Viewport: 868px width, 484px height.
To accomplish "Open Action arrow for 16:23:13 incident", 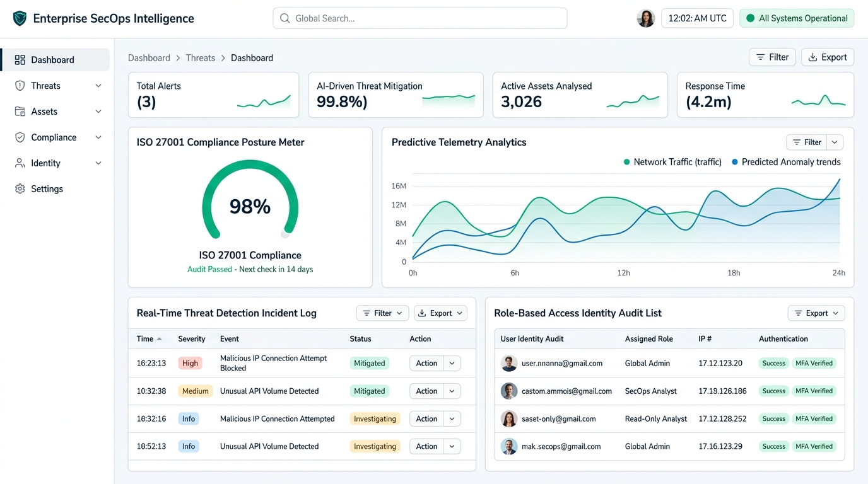I will tap(452, 363).
